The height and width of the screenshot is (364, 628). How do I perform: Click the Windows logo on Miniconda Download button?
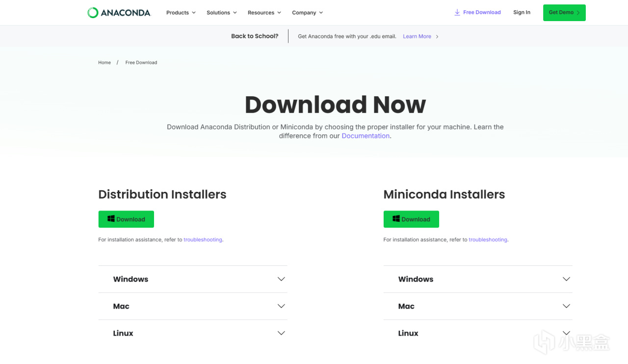point(396,219)
